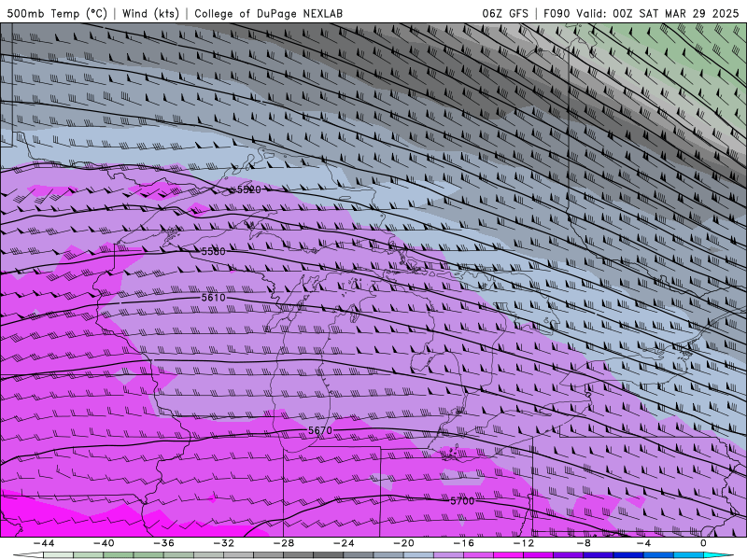This screenshot has width=747, height=560.
Task: Click the -36 colorbar tick label
Action: click(x=163, y=543)
